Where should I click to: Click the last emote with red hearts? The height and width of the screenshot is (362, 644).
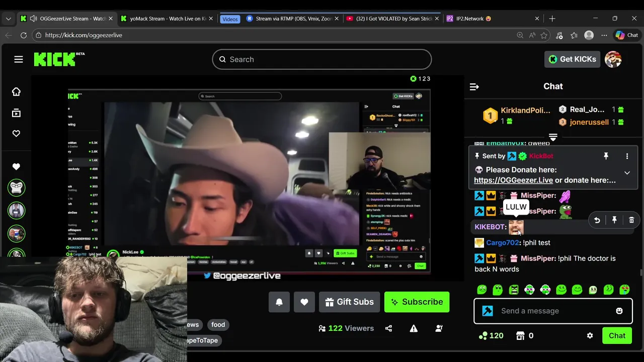(624, 290)
